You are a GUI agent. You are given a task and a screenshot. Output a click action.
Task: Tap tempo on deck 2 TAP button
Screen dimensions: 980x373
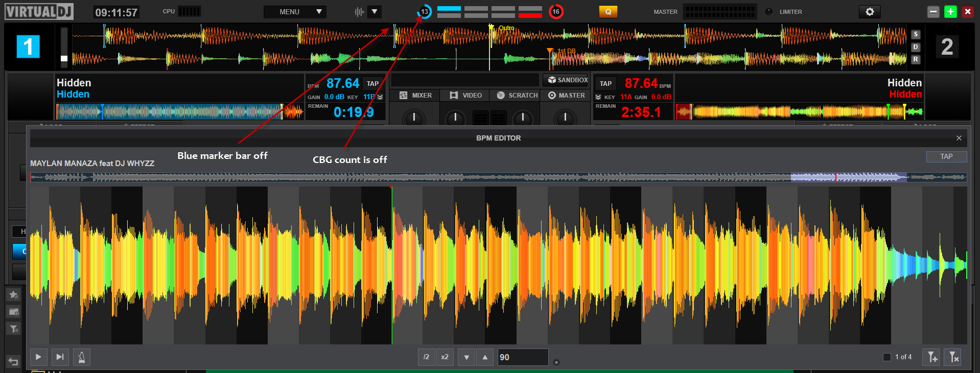tap(606, 83)
